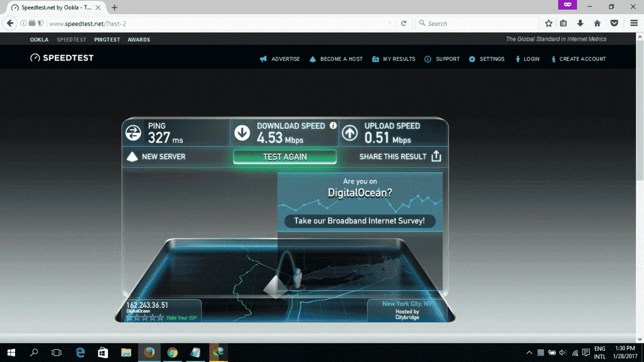Open the volume speaker tray icon

(563, 352)
